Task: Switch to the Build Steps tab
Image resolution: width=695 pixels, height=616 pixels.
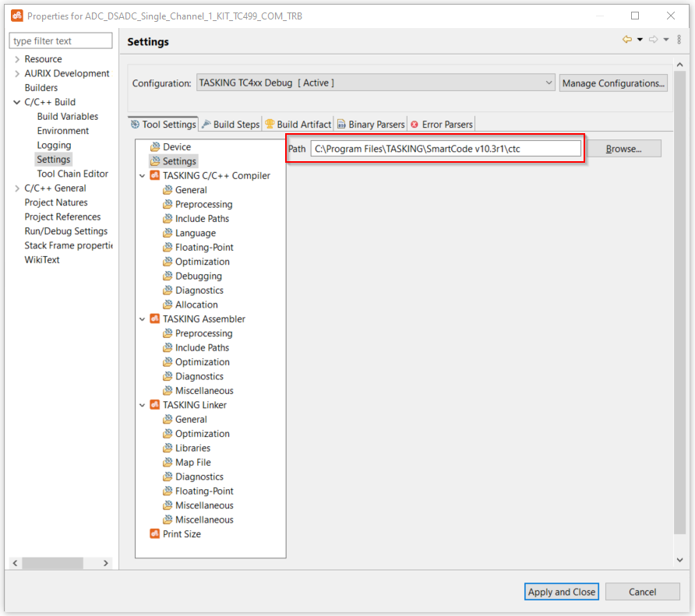Action: point(231,124)
